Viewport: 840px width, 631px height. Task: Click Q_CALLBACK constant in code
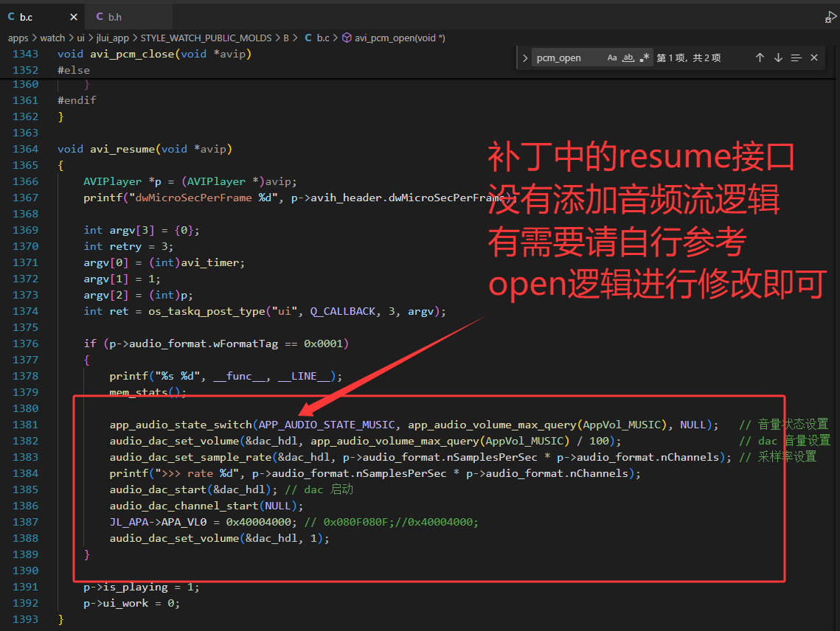point(343,311)
